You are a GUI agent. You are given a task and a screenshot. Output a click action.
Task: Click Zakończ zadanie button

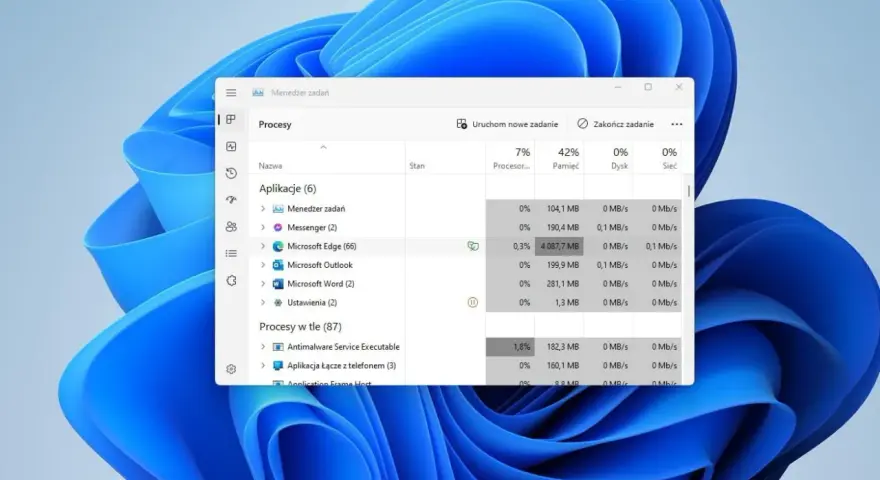point(616,124)
